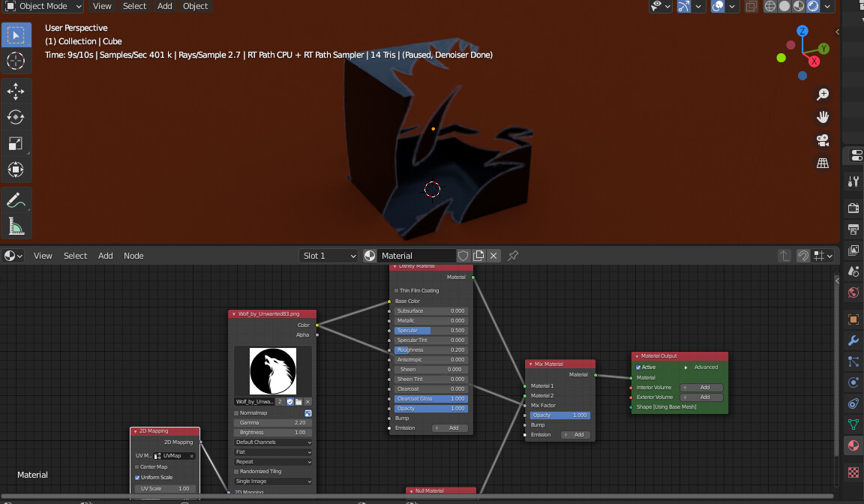This screenshot has width=864, height=504.
Task: Open Physics properties tab
Action: (853, 382)
